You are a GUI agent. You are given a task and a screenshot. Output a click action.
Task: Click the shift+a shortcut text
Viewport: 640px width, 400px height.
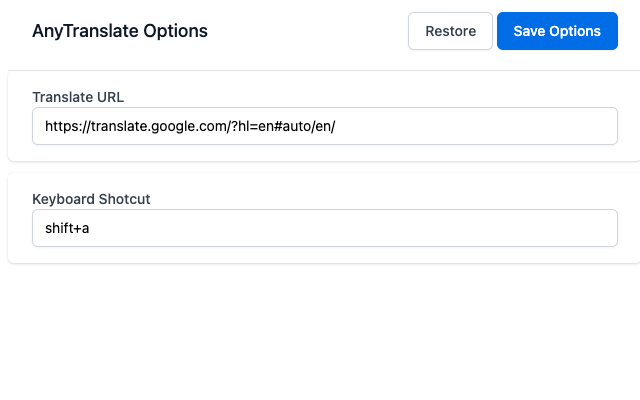click(x=68, y=228)
